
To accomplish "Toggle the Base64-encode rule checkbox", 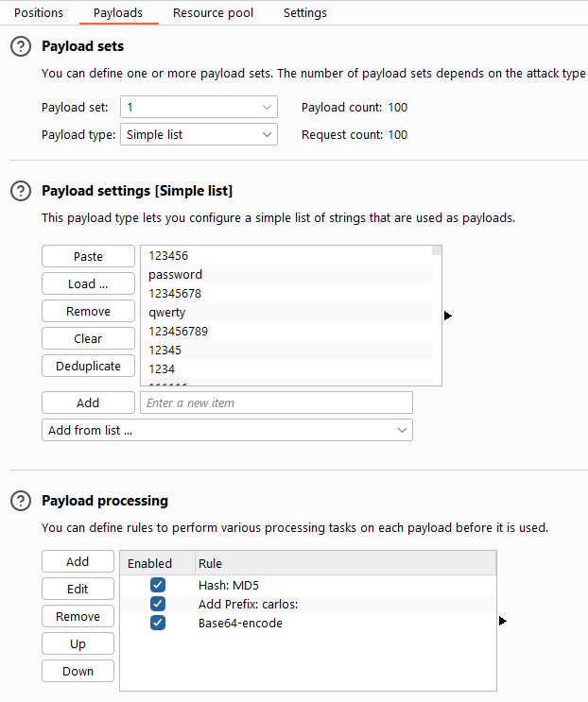I will pyautogui.click(x=158, y=623).
